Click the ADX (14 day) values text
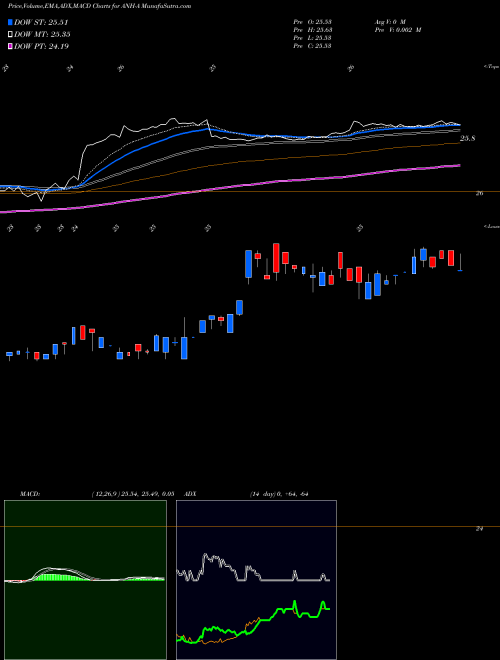The width and height of the screenshot is (500, 660). tap(277, 494)
